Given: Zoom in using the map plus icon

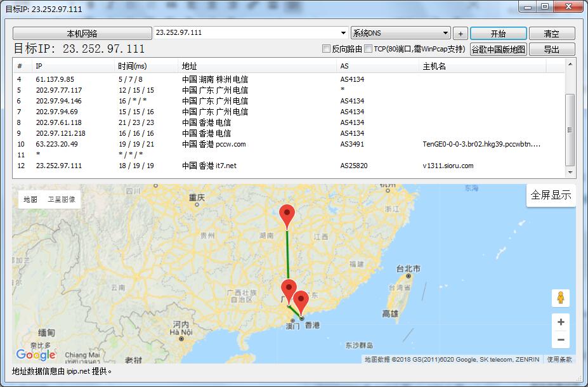Looking at the screenshot, I should [x=561, y=322].
